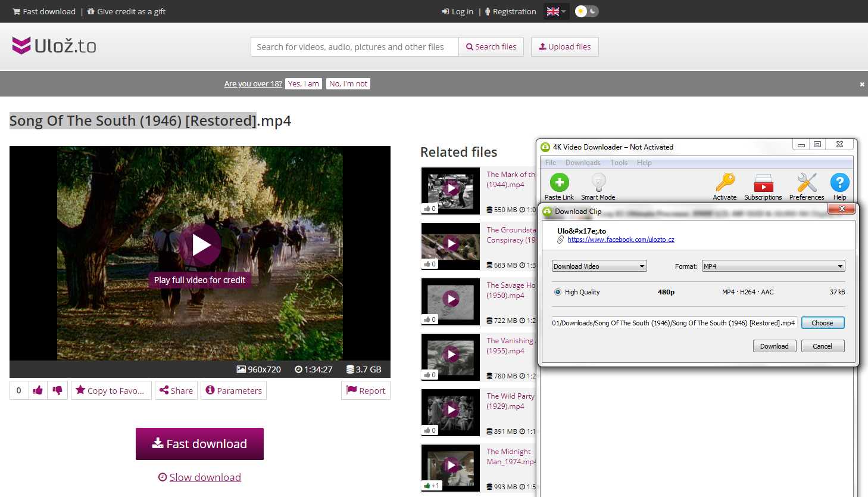Click the Share button

tap(176, 390)
